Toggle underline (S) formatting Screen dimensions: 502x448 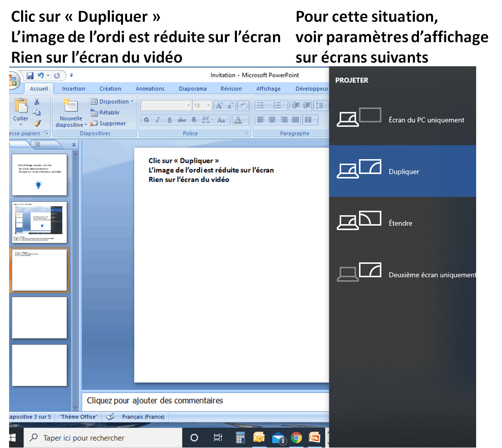[170, 120]
